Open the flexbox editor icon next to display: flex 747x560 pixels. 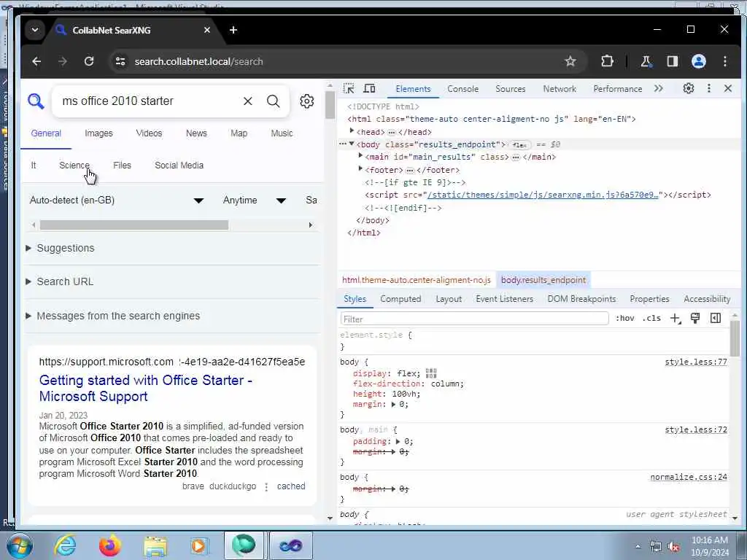[431, 373]
